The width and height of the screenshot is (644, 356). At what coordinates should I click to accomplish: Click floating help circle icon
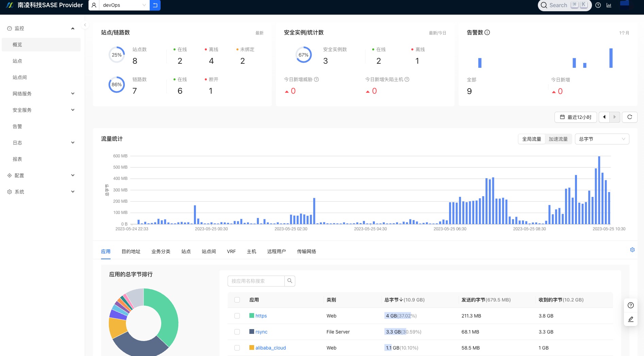(631, 305)
